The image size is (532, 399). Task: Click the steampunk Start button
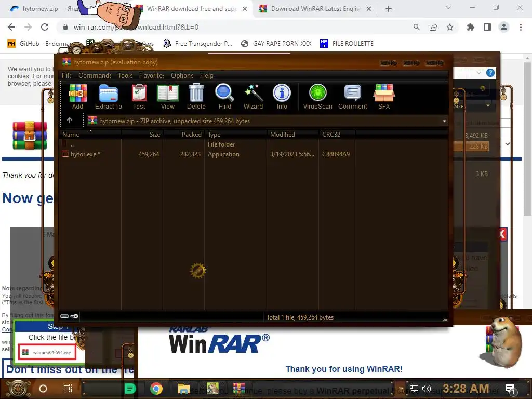(x=18, y=389)
